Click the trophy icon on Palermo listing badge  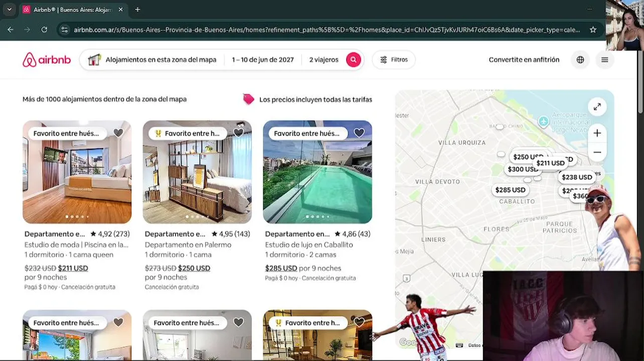(x=158, y=133)
